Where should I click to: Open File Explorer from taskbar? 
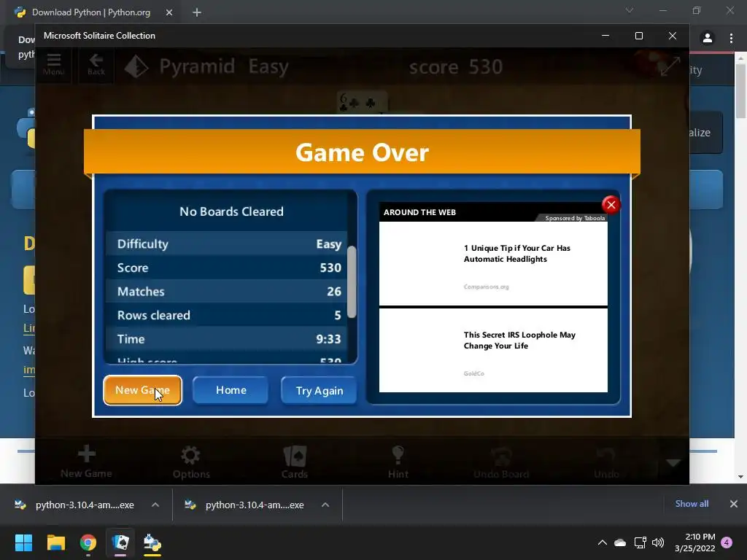(x=55, y=542)
